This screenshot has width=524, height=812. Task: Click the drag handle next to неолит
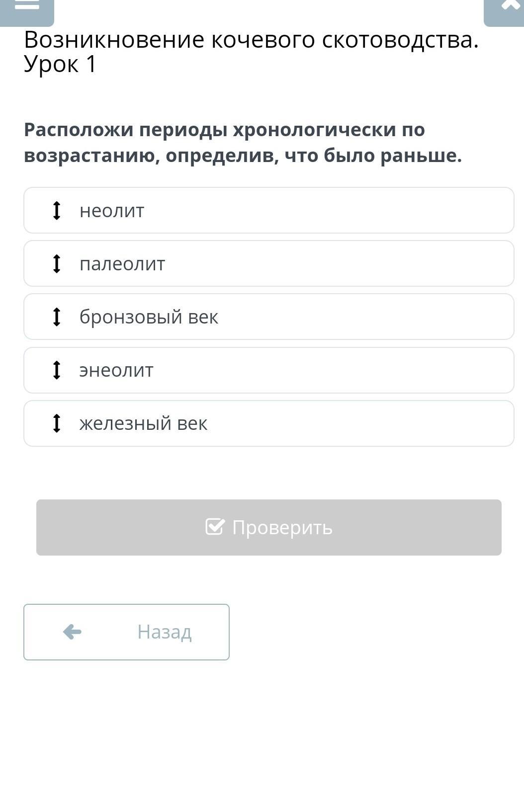[57, 210]
